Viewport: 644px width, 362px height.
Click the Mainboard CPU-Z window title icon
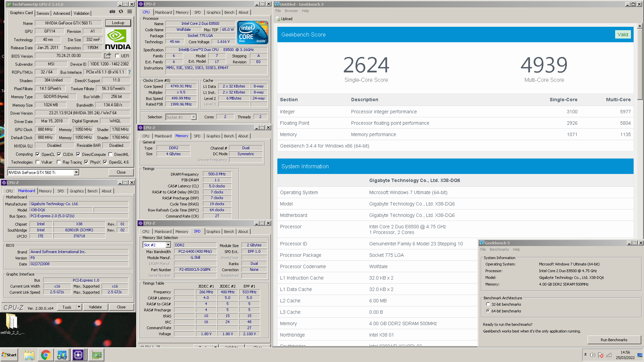tap(4, 183)
